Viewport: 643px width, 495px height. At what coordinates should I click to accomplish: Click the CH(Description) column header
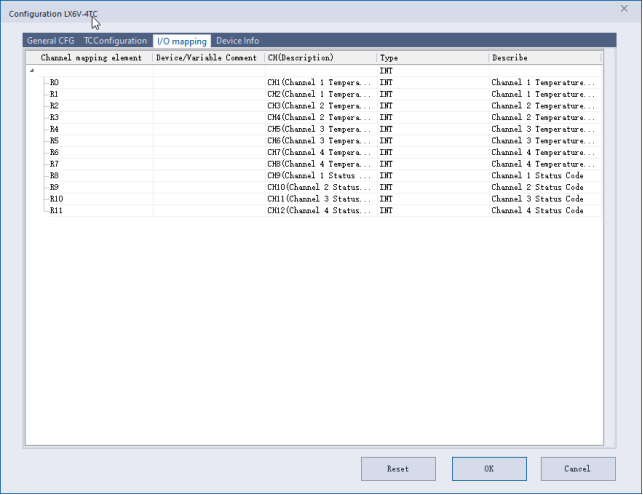pyautogui.click(x=321, y=58)
